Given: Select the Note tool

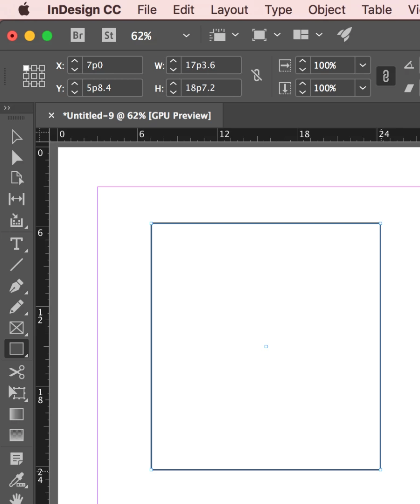Looking at the screenshot, I should tap(16, 459).
